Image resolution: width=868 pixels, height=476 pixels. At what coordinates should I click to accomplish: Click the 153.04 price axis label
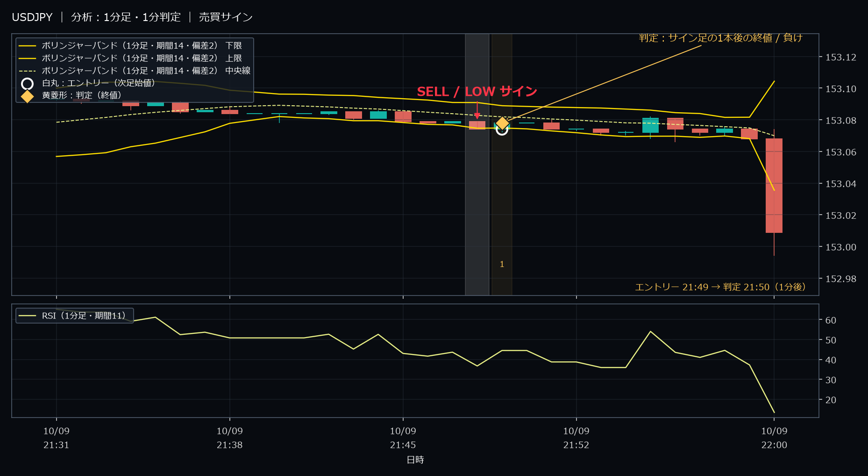pos(841,184)
